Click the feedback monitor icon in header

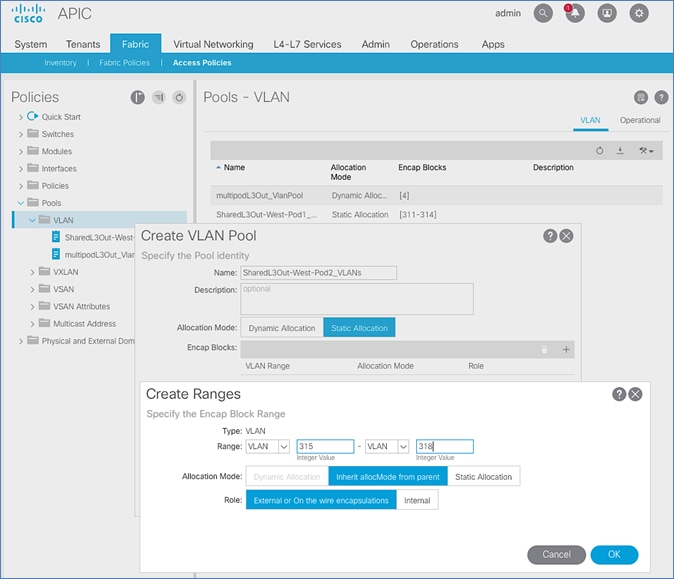[607, 13]
